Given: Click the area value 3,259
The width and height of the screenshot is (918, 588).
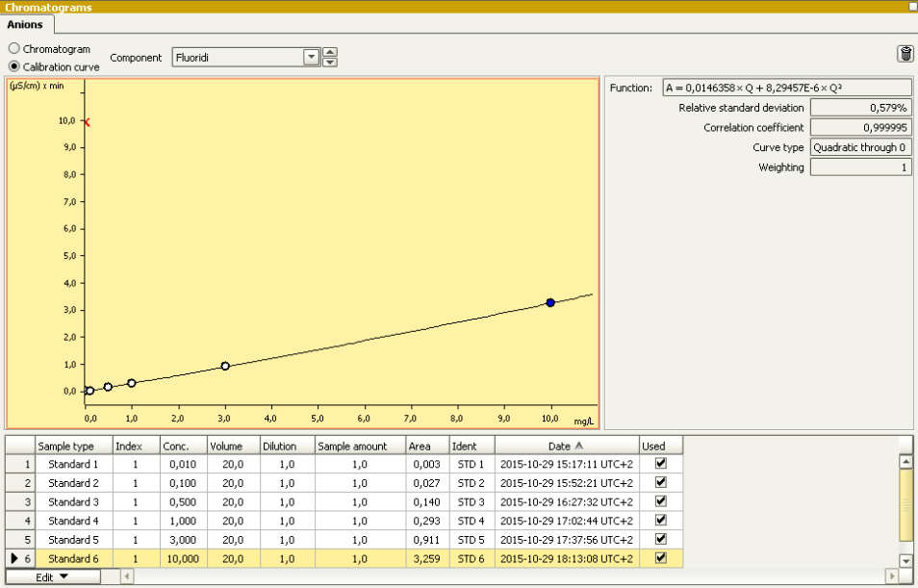Looking at the screenshot, I should coord(427,559).
